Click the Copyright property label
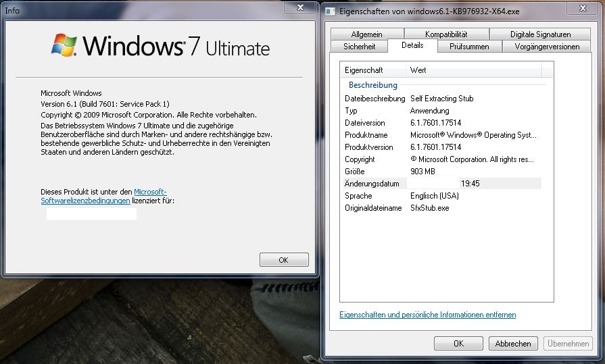Viewport: 605px width, 364px height. click(x=360, y=159)
